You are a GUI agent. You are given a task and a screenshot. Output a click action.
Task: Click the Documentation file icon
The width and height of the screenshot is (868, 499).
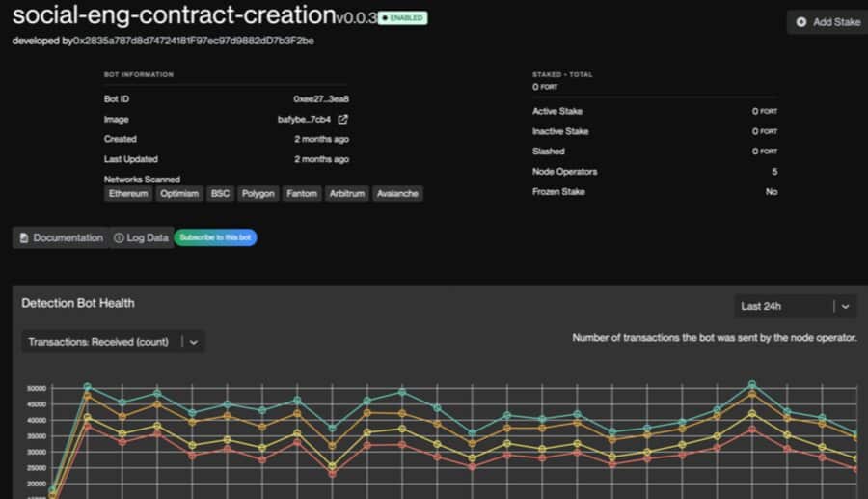pyautogui.click(x=24, y=237)
